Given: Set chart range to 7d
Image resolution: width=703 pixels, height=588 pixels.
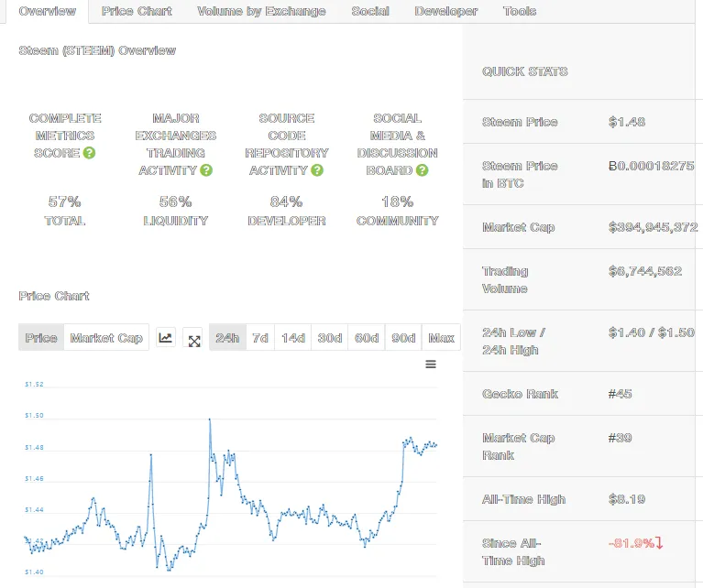Looking at the screenshot, I should (x=260, y=337).
